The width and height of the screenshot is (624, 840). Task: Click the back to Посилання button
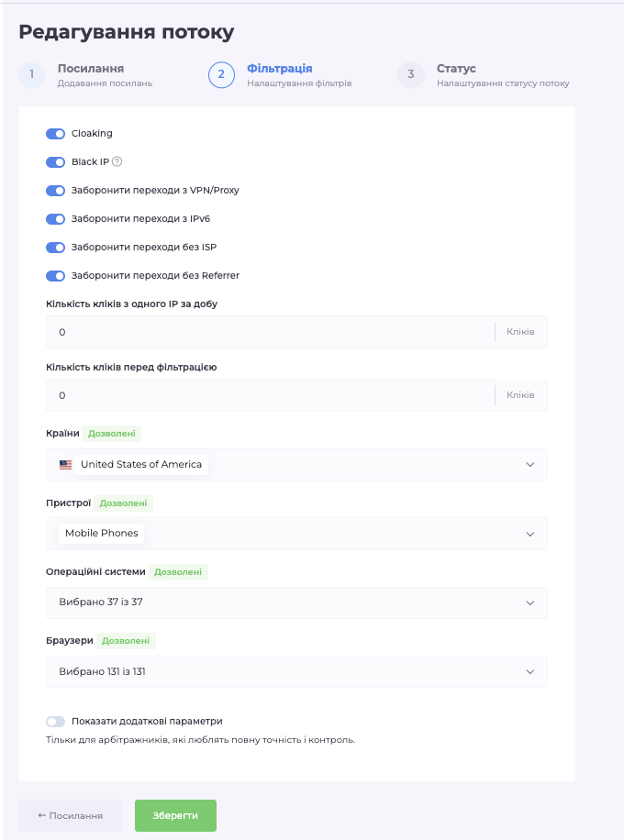[x=70, y=815]
